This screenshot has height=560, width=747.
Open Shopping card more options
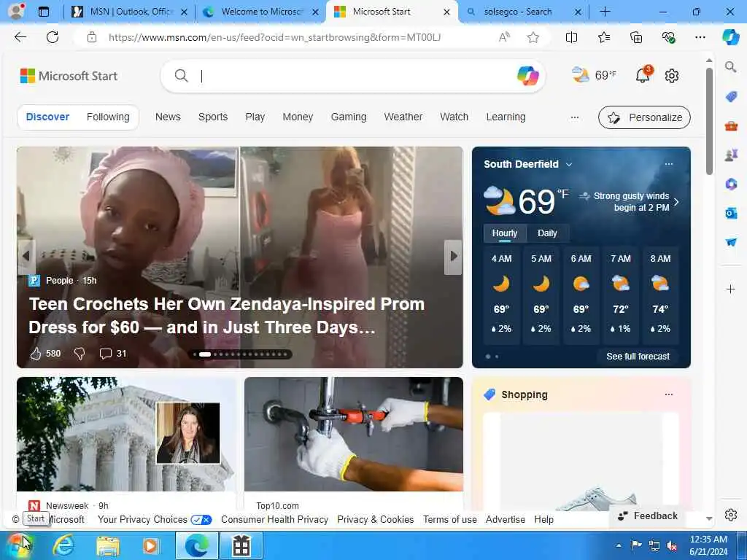coord(669,394)
